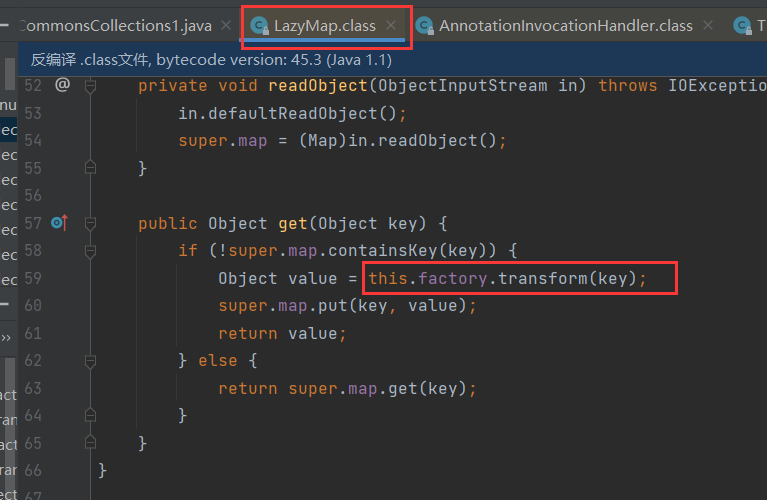Click the get method name on line 57
The image size is (767, 500).
pyautogui.click(x=293, y=224)
